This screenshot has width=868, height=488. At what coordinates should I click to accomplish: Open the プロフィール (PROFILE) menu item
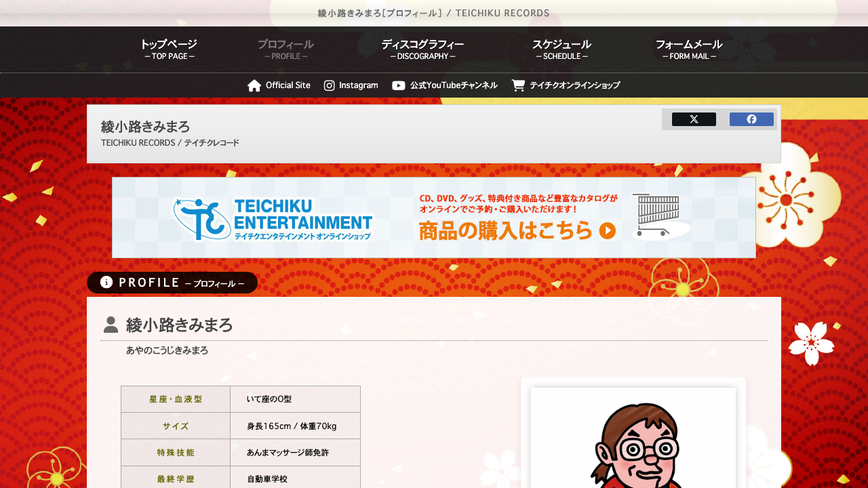coord(285,49)
